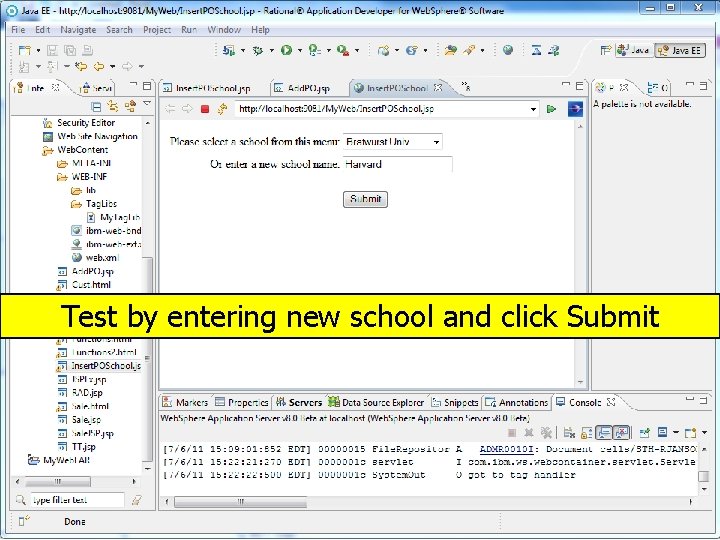Click the Last Edit Location arrow icon
Viewport: 720px width, 540px height.
tap(81, 67)
